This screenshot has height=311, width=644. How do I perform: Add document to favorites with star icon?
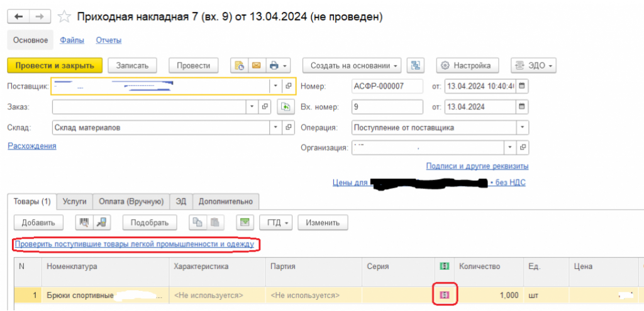(64, 17)
